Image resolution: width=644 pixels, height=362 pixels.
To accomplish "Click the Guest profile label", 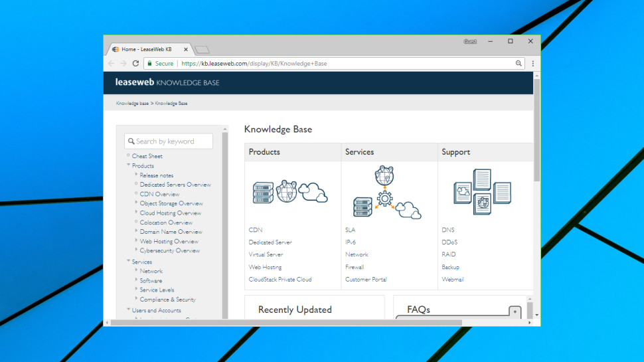I will pos(470,41).
